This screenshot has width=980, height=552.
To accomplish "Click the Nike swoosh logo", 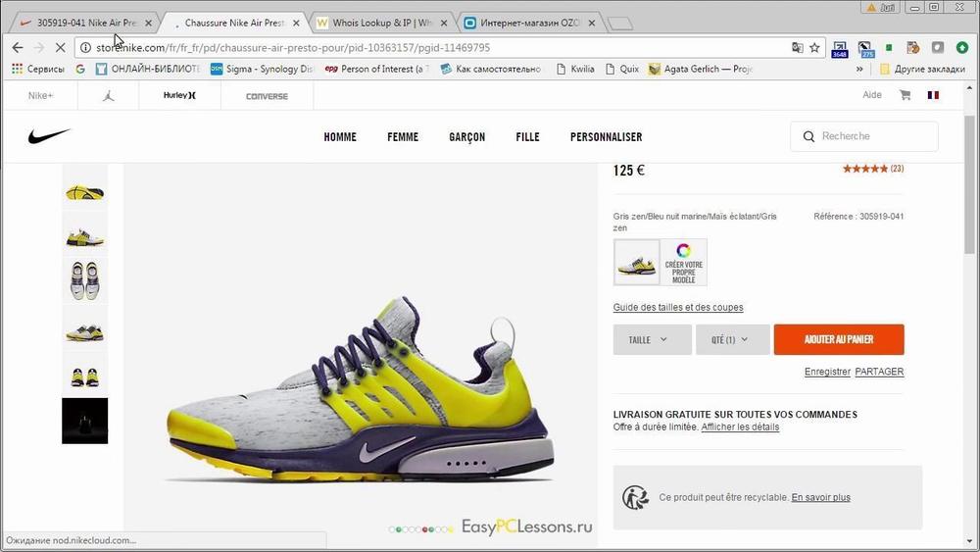I will click(x=49, y=136).
